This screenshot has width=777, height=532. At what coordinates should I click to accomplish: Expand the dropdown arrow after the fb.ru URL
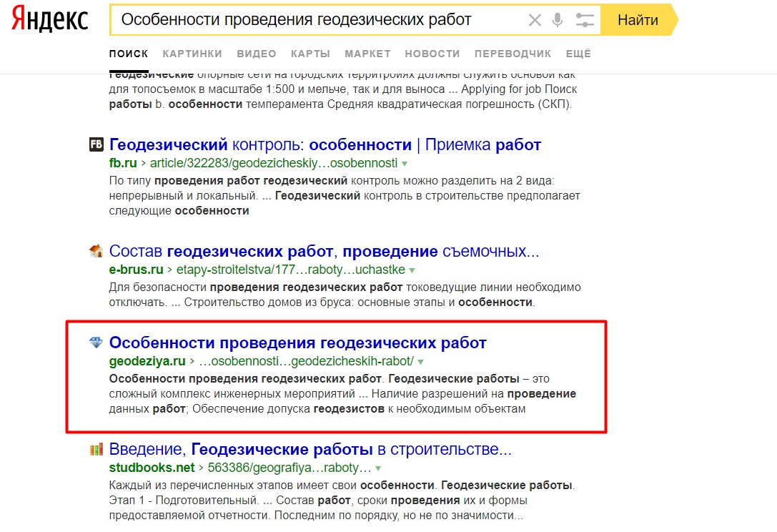pos(405,164)
